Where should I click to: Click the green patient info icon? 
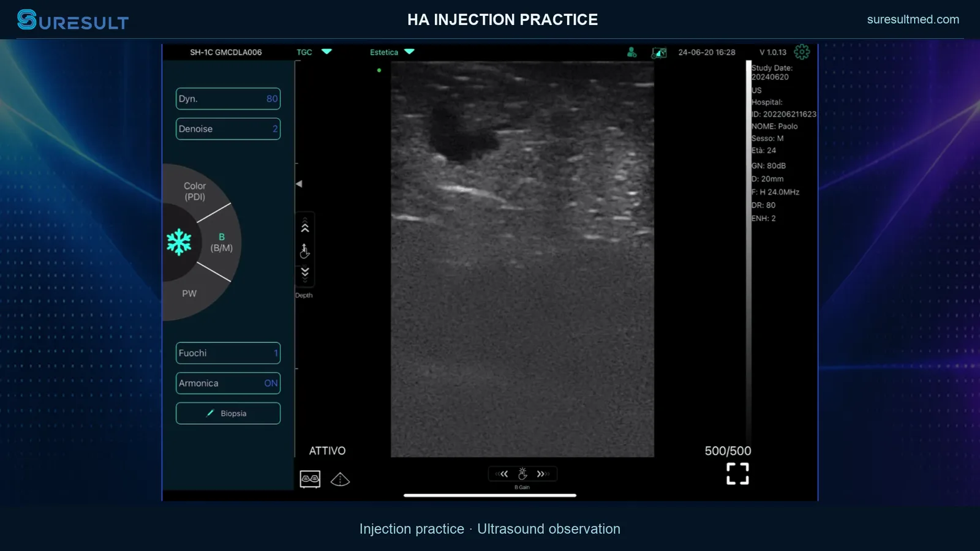tap(631, 53)
